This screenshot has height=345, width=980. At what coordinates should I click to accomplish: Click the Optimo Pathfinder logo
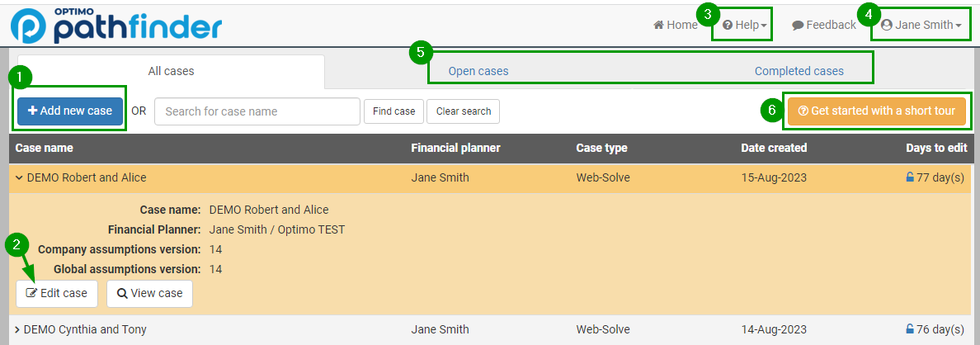(115, 26)
